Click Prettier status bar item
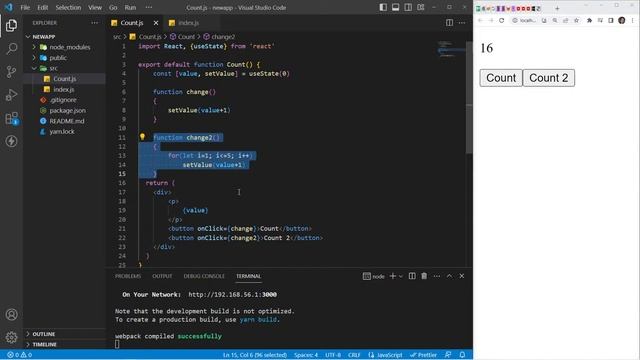This screenshot has width=640, height=360. pyautogui.click(x=423, y=355)
